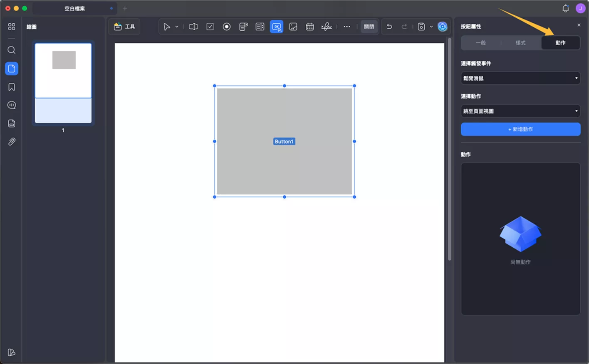Open the thumbnails page panel icon
The height and width of the screenshot is (364, 589).
click(12, 69)
